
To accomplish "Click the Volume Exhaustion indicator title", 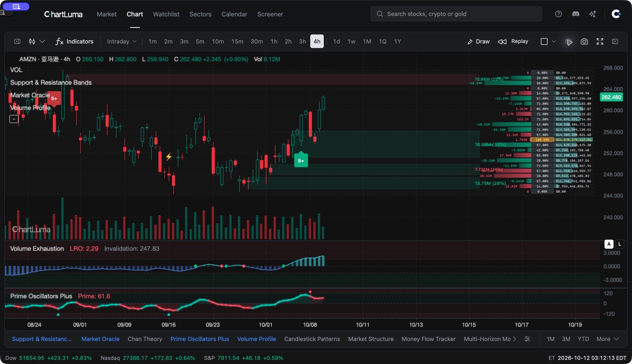I will point(37,249).
